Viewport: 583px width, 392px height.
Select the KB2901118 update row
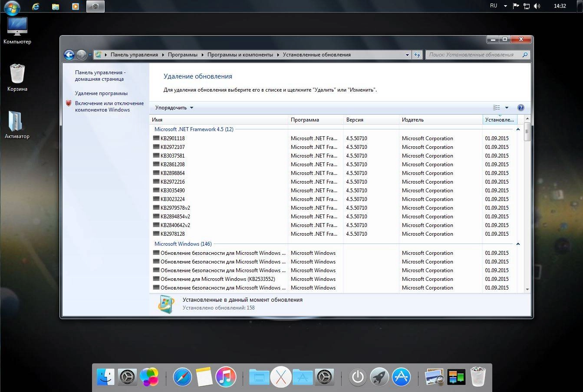[333, 138]
